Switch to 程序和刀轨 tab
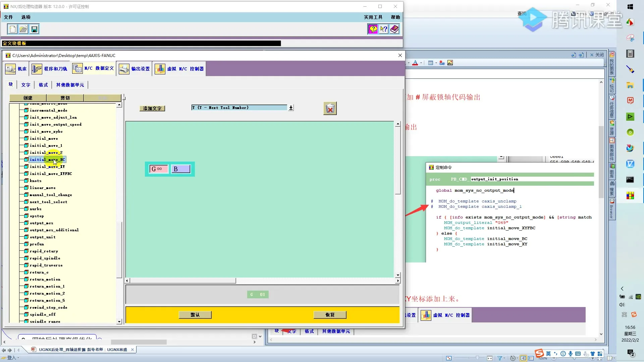Viewport: 644px width, 362px height. tap(50, 69)
